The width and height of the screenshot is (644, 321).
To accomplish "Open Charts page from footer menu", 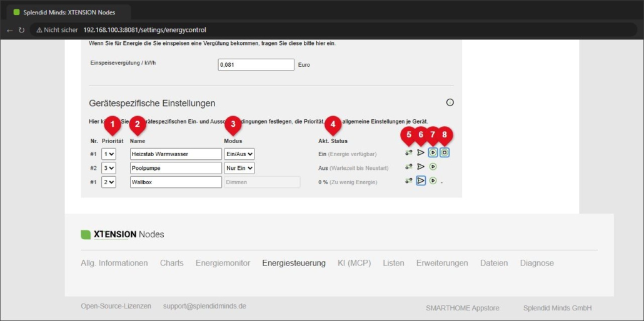I will pos(172,263).
